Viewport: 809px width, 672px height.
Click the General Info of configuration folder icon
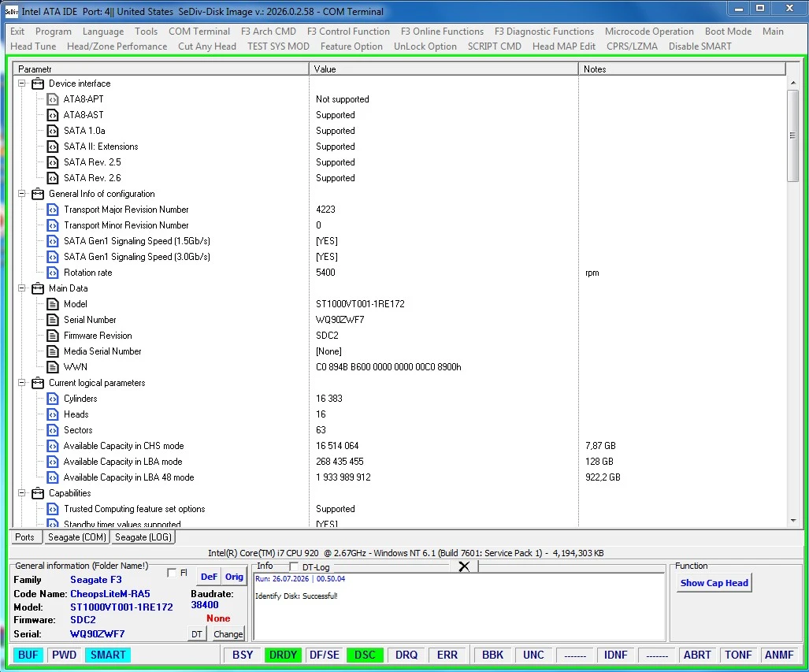pos(38,194)
